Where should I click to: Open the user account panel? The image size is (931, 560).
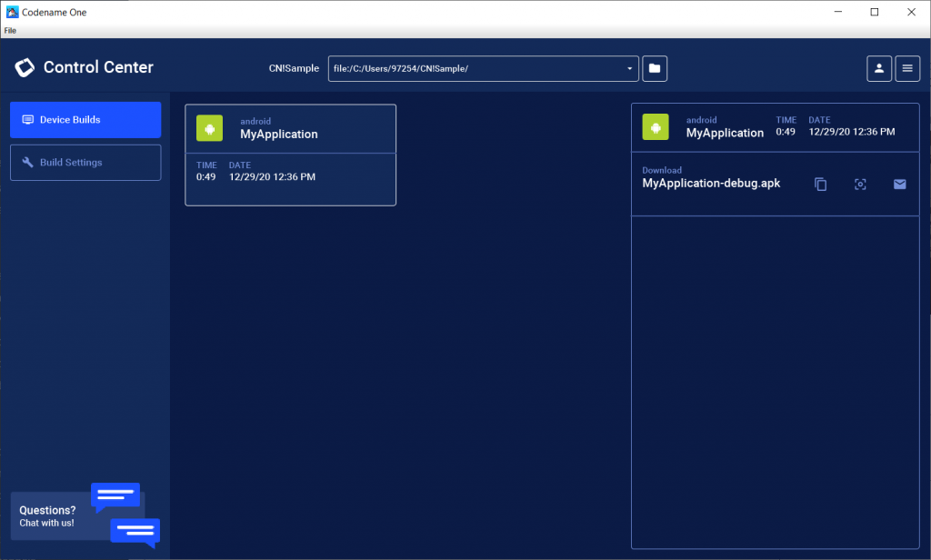(x=878, y=67)
